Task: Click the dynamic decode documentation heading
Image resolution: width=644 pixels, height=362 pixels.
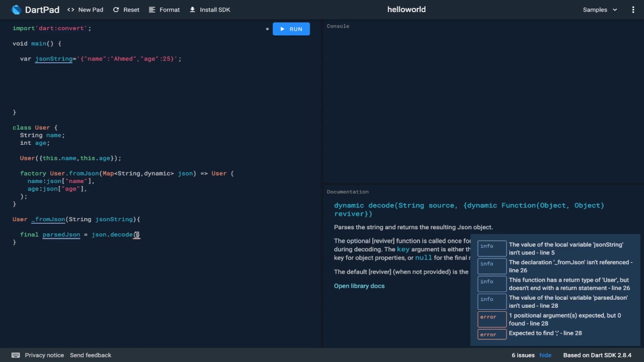Action: (x=469, y=209)
